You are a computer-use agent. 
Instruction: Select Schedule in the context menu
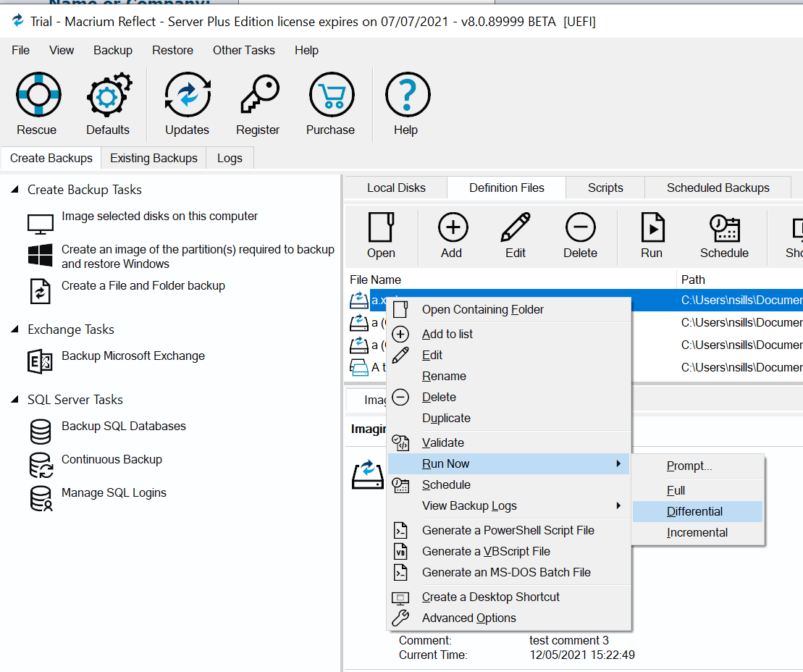pyautogui.click(x=509, y=484)
